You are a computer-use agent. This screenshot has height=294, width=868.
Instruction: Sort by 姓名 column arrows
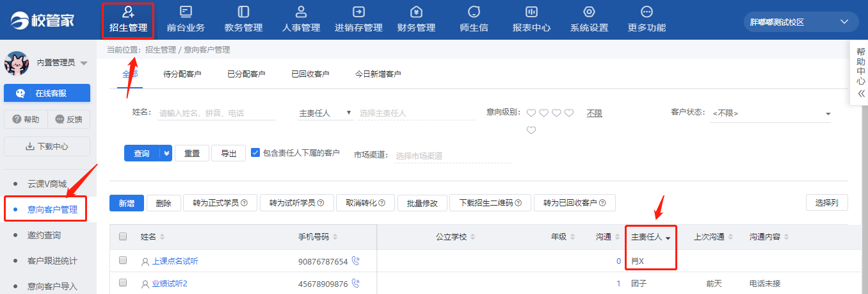pyautogui.click(x=162, y=237)
